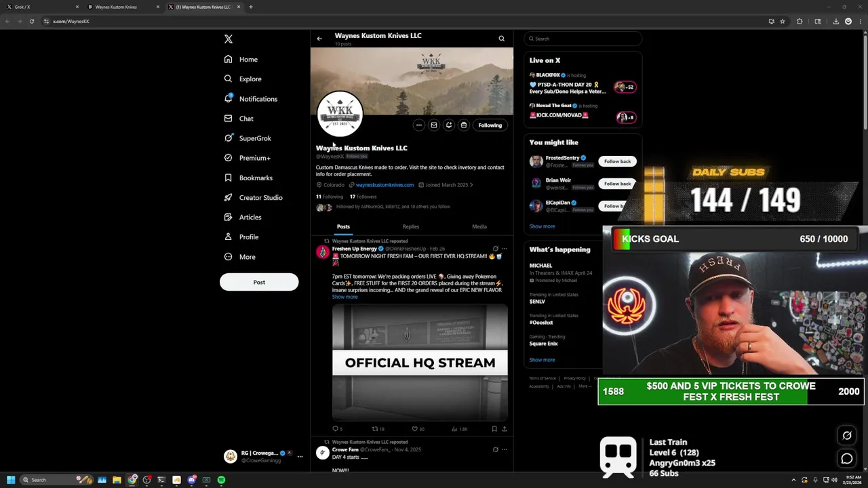
Task: Open Articles in the sidebar
Action: 242,217
